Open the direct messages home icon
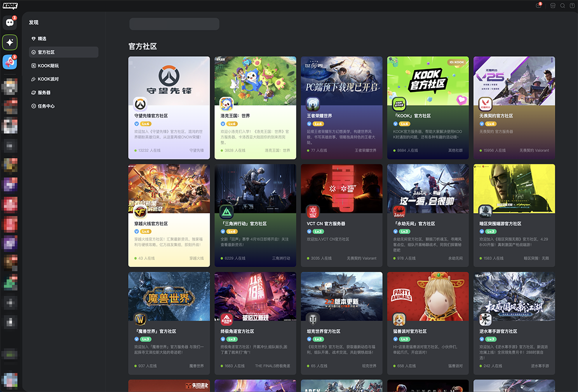Image resolution: width=578 pixels, height=392 pixels. click(10, 23)
